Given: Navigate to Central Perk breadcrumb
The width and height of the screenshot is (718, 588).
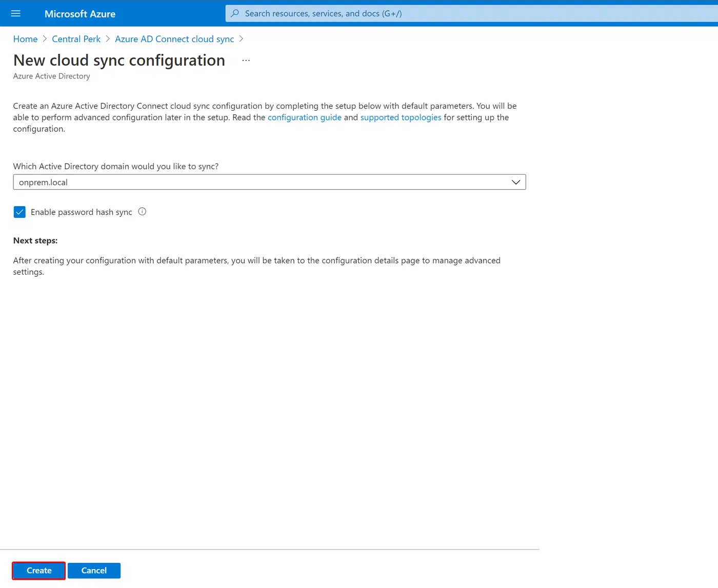Looking at the screenshot, I should (76, 39).
